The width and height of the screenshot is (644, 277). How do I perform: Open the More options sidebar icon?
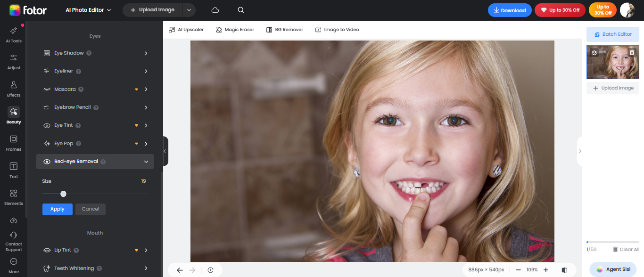(x=14, y=262)
